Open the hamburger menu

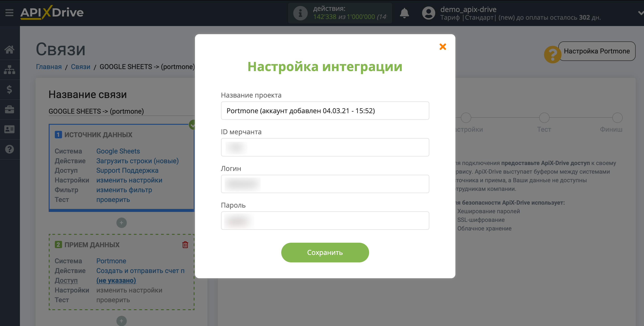click(10, 12)
